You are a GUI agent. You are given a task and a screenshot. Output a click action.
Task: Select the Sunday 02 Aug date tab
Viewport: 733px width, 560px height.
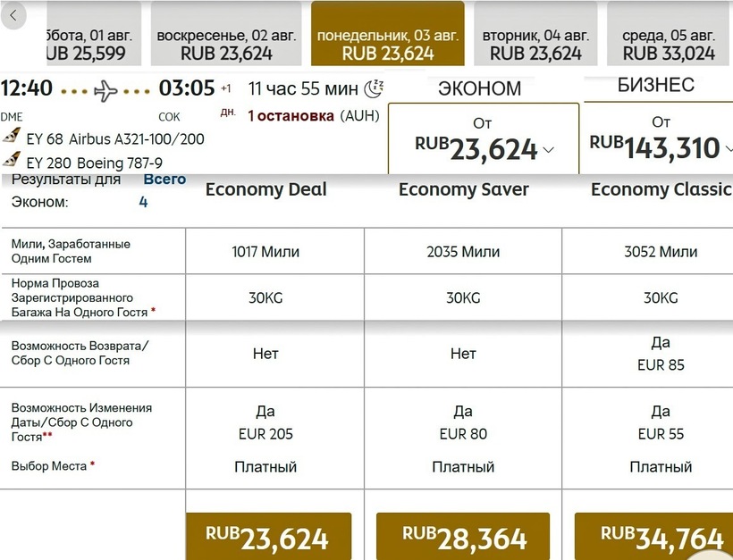pos(226,35)
